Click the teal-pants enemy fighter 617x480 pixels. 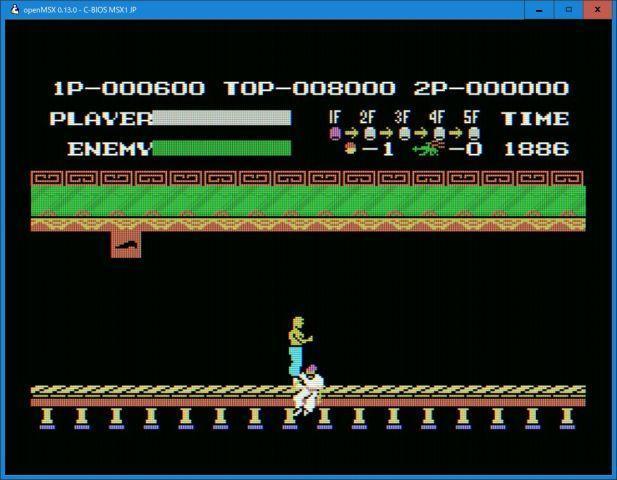click(298, 345)
